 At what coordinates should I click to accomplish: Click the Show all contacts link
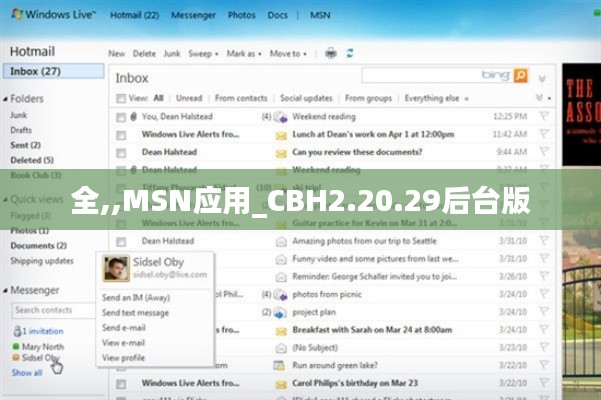point(27,372)
